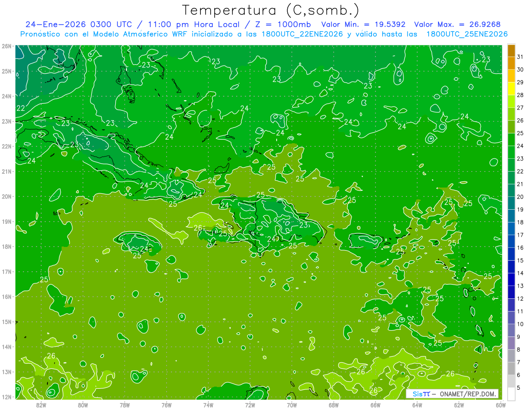Click the "62W" longitude axis label
This screenshot has width=532, height=411.
click(459, 405)
